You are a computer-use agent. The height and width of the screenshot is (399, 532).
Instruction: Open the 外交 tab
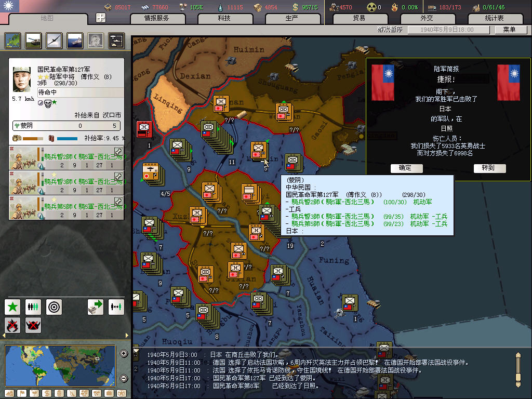coord(427,18)
